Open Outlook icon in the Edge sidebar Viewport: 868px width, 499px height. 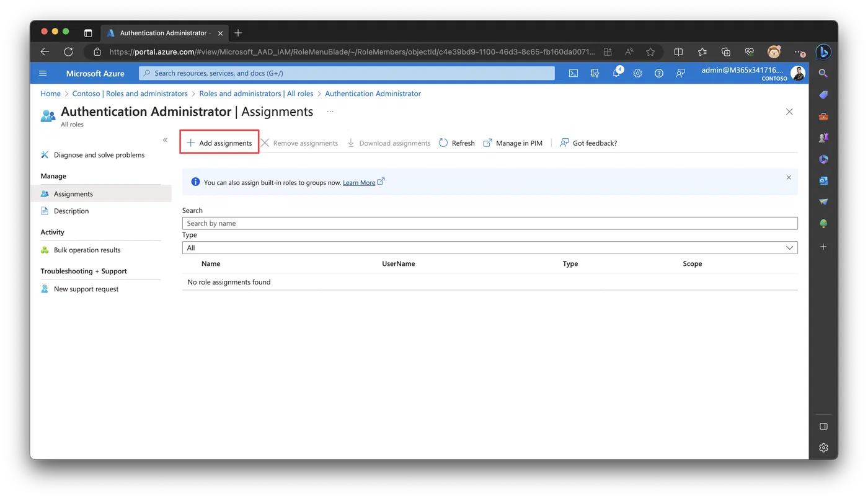pos(823,180)
